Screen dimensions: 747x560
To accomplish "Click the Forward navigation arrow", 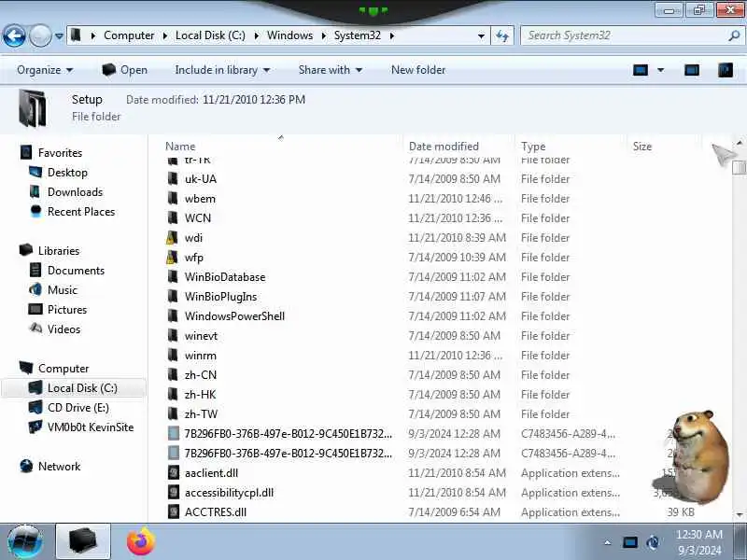I will 40,35.
